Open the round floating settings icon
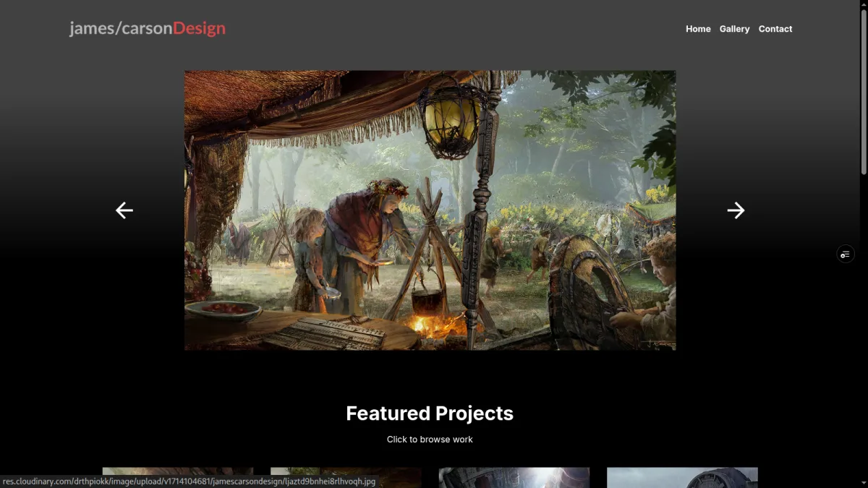868x488 pixels. [846, 254]
